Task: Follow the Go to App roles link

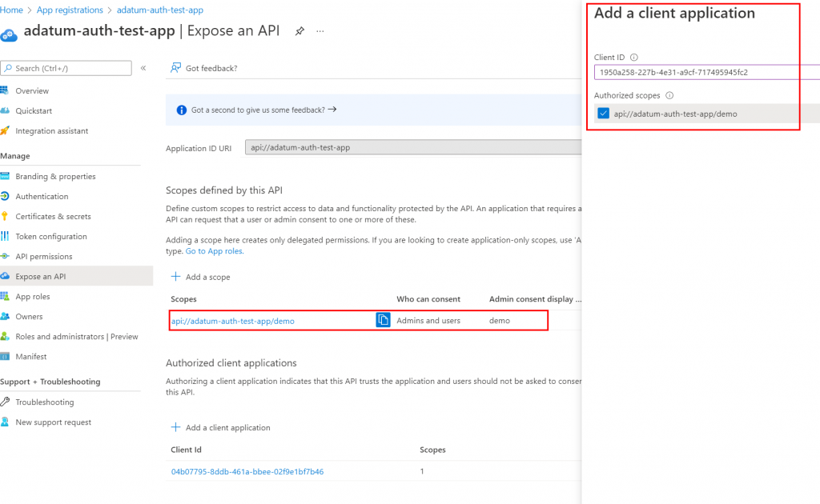Action: [x=215, y=251]
